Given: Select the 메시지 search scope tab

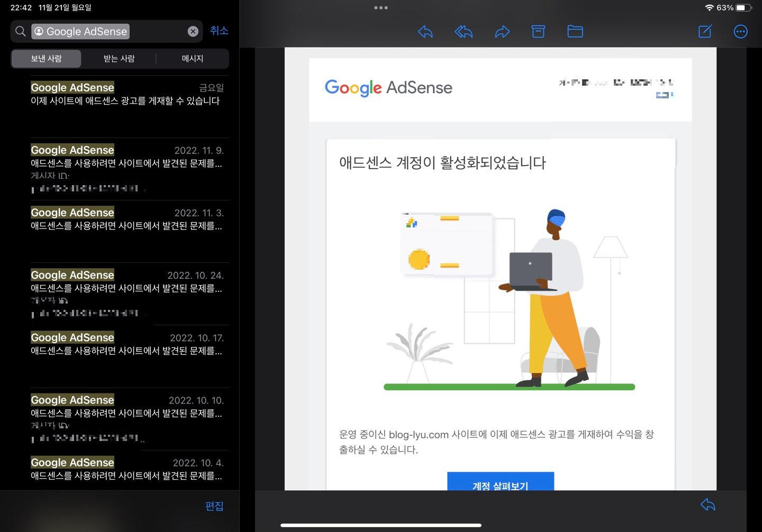Looking at the screenshot, I should point(192,59).
